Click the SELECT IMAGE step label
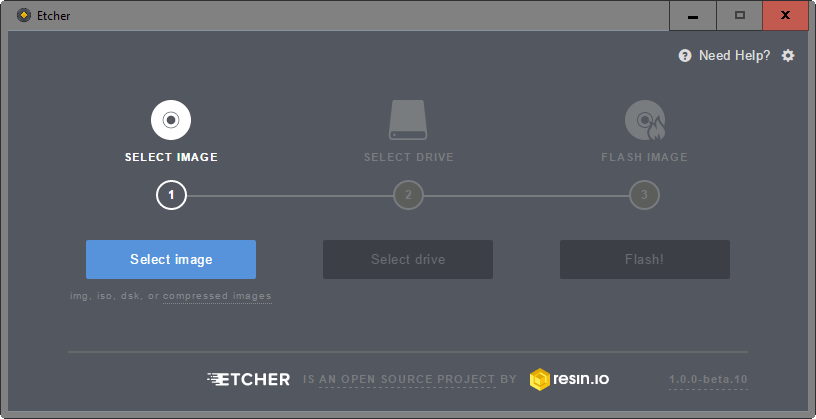This screenshot has width=816, height=419. click(x=171, y=157)
